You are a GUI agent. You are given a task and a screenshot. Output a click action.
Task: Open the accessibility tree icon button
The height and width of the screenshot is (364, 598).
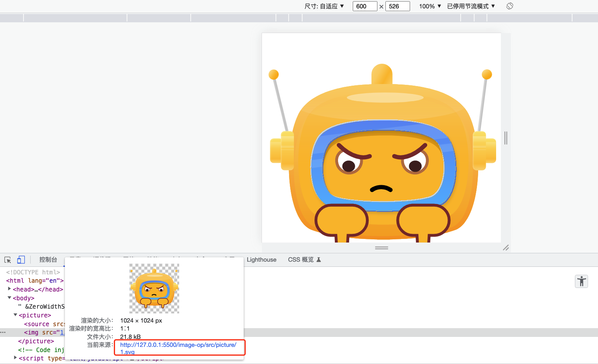click(x=581, y=281)
